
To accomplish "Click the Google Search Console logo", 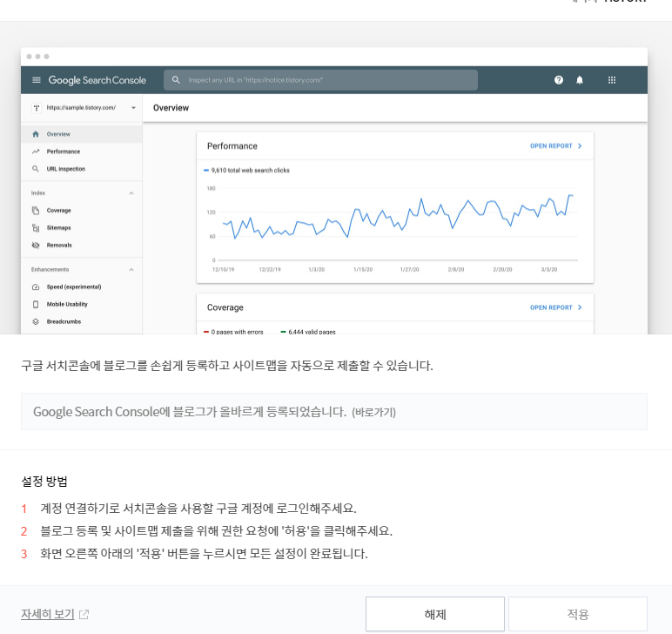I will pyautogui.click(x=97, y=80).
